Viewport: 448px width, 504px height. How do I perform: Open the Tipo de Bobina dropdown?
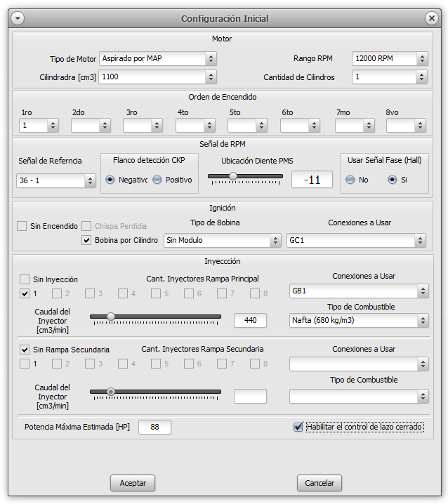point(223,241)
